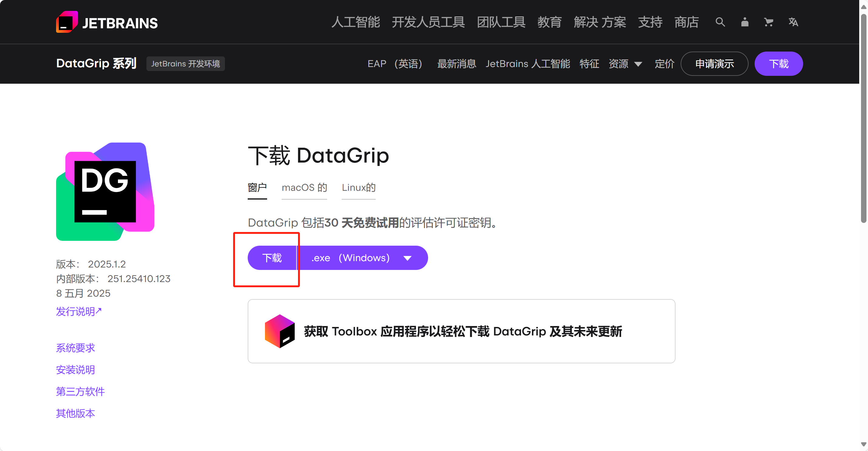Click the 8 五月 2025 date text
The width and height of the screenshot is (868, 451).
[x=83, y=293]
